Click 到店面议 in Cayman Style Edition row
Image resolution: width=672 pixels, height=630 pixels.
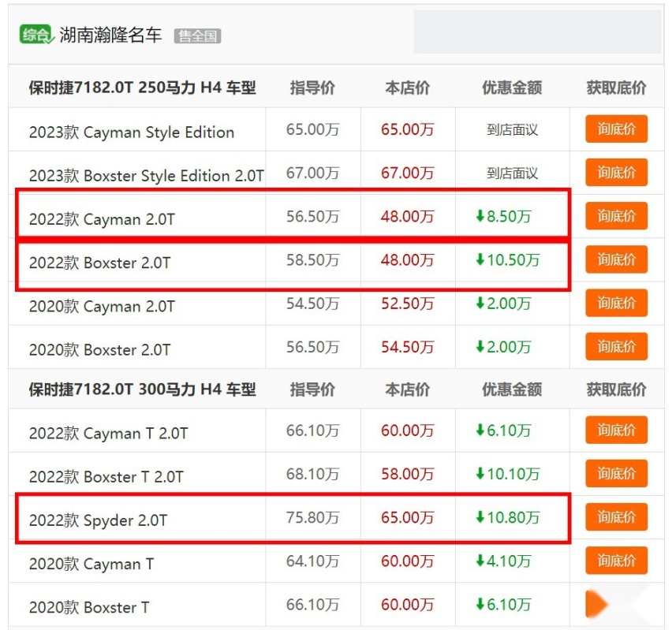(512, 130)
